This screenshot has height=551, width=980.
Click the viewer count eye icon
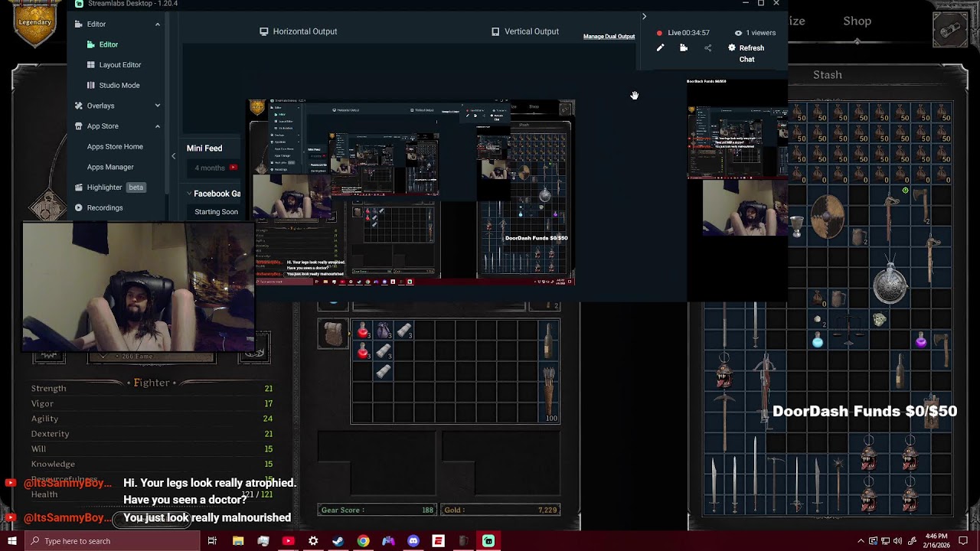click(738, 33)
